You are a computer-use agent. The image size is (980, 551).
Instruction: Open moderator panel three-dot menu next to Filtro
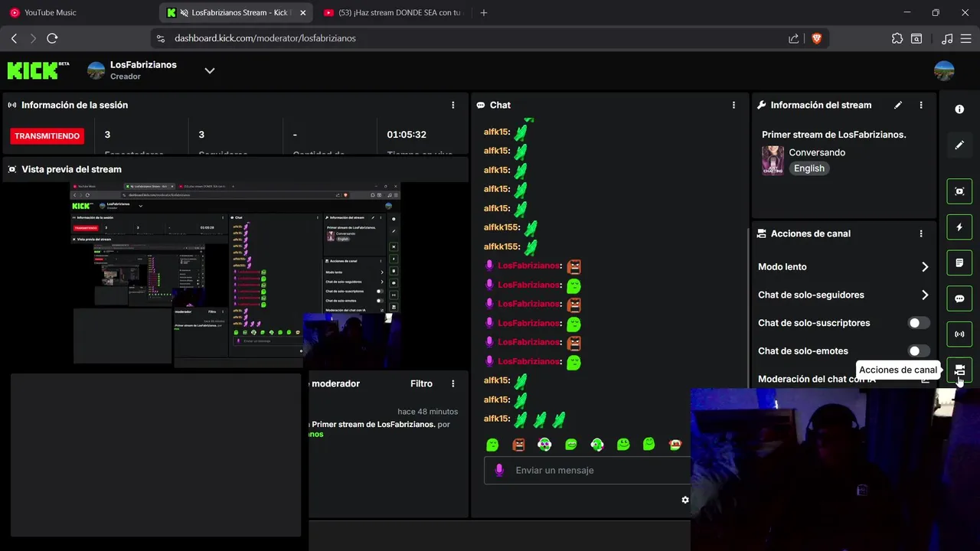[453, 383]
